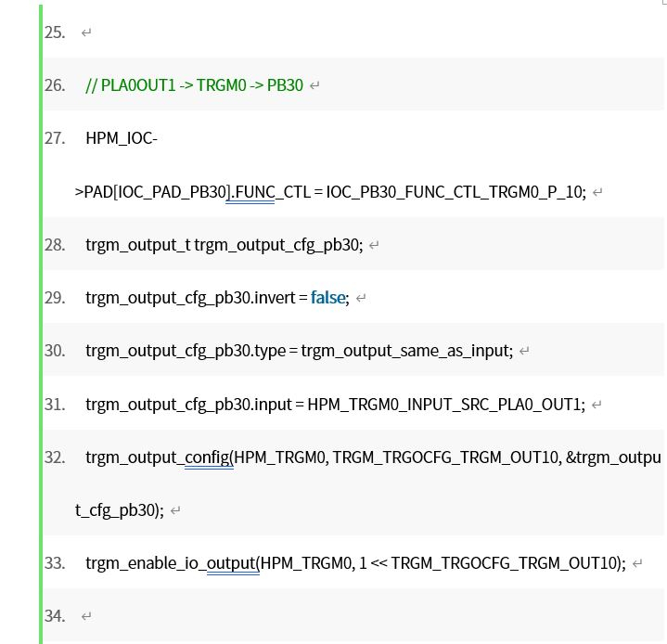Click line number 34

coord(55,616)
